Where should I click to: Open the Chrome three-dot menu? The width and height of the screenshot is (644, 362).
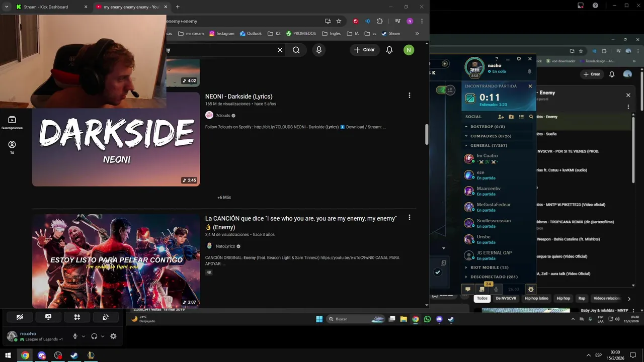pyautogui.click(x=422, y=21)
